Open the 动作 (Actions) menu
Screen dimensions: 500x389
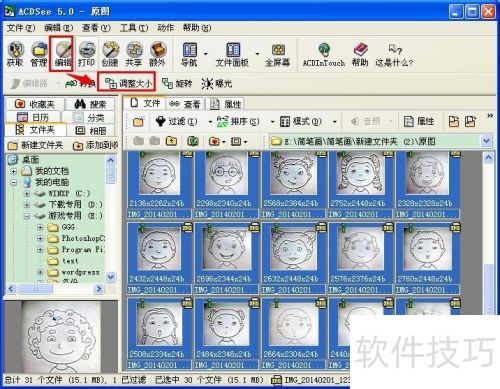pos(166,28)
